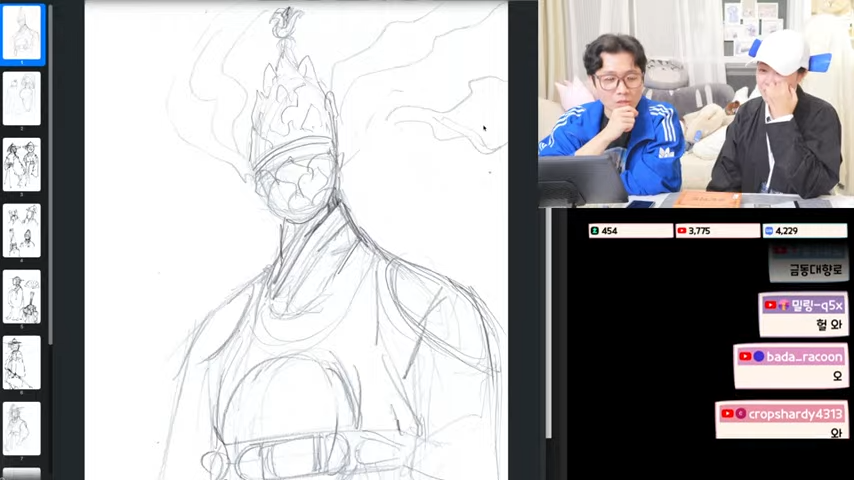Click blue avatar next to bada_racoon
This screenshot has width=854, height=480.
click(759, 356)
